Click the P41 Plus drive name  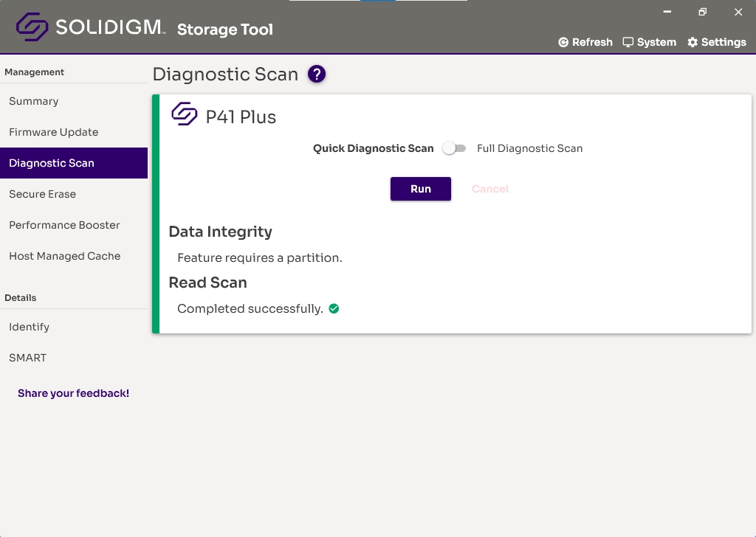(x=241, y=117)
